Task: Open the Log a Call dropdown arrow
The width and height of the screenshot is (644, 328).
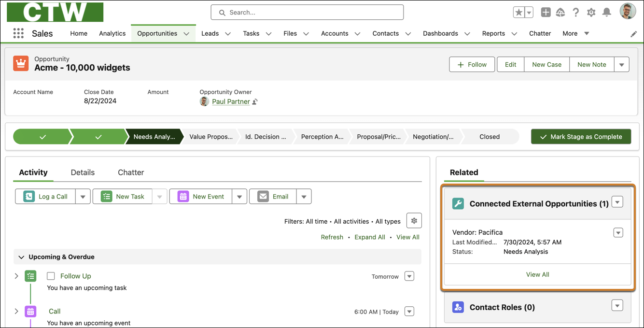Action: 83,197
